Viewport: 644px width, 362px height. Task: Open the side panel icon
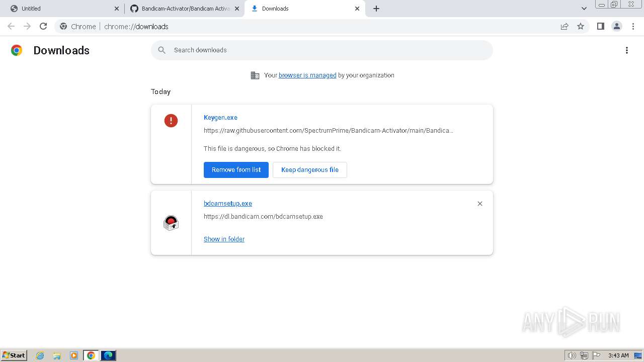click(600, 26)
